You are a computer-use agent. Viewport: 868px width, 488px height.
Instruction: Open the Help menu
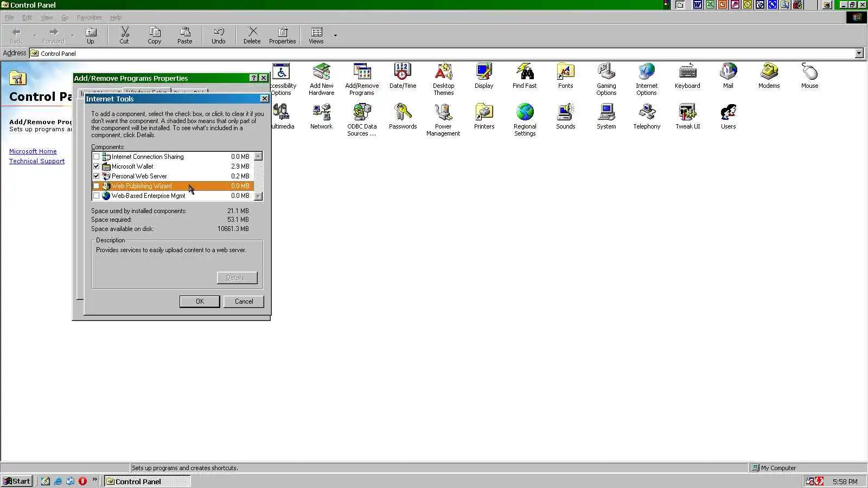[x=116, y=17]
